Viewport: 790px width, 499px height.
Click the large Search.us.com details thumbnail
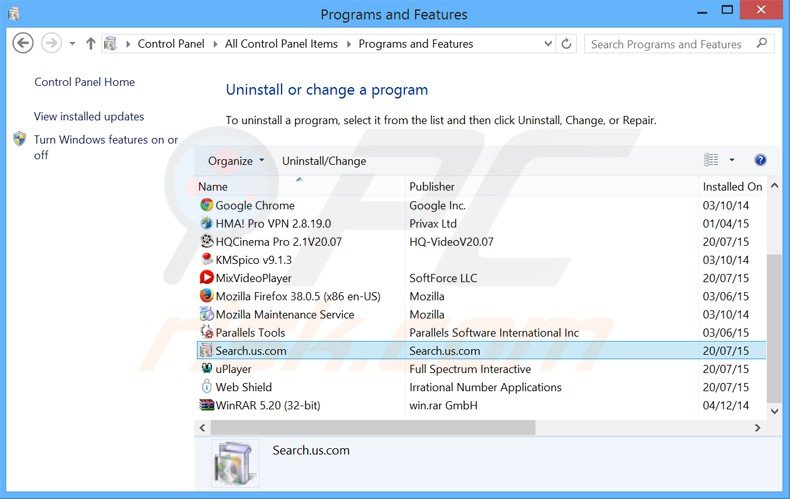[x=235, y=463]
